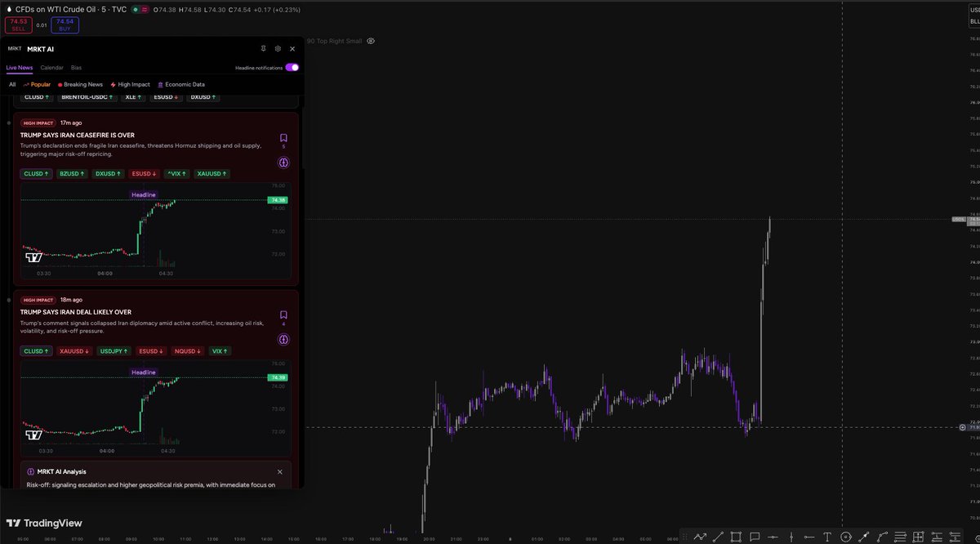Image resolution: width=980 pixels, height=544 pixels.
Task: Select the Path arrow drawing tool
Action: pos(700,537)
